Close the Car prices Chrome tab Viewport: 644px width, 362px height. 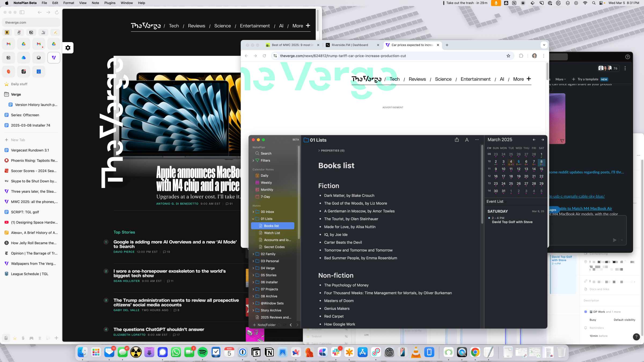point(438,45)
